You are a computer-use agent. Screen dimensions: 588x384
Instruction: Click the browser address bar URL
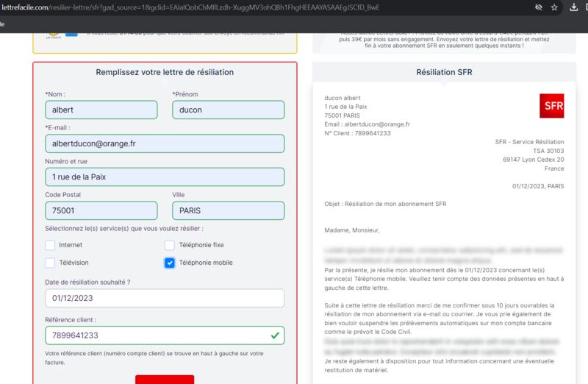[190, 7]
